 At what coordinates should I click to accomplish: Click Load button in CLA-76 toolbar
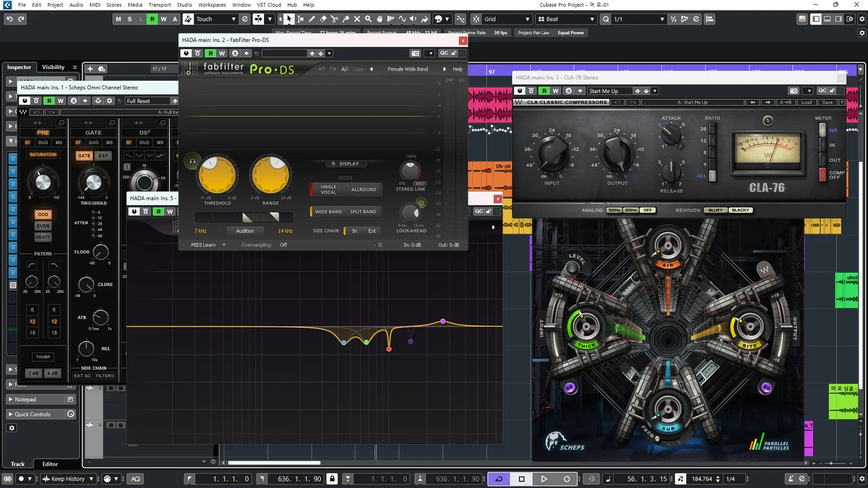806,103
